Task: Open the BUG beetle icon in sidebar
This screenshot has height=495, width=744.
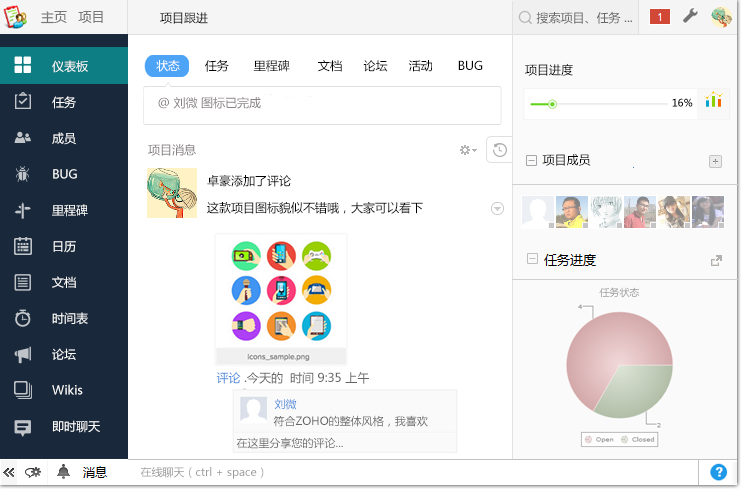Action: click(22, 174)
